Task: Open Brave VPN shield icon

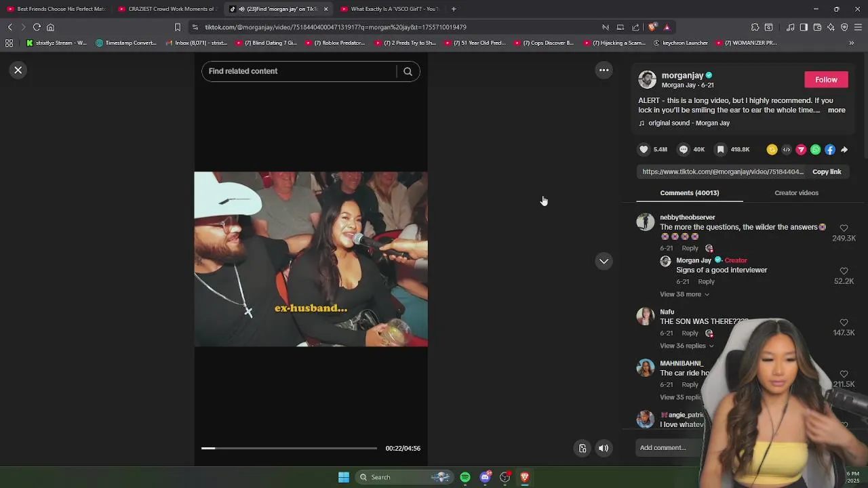Action: pos(844,27)
